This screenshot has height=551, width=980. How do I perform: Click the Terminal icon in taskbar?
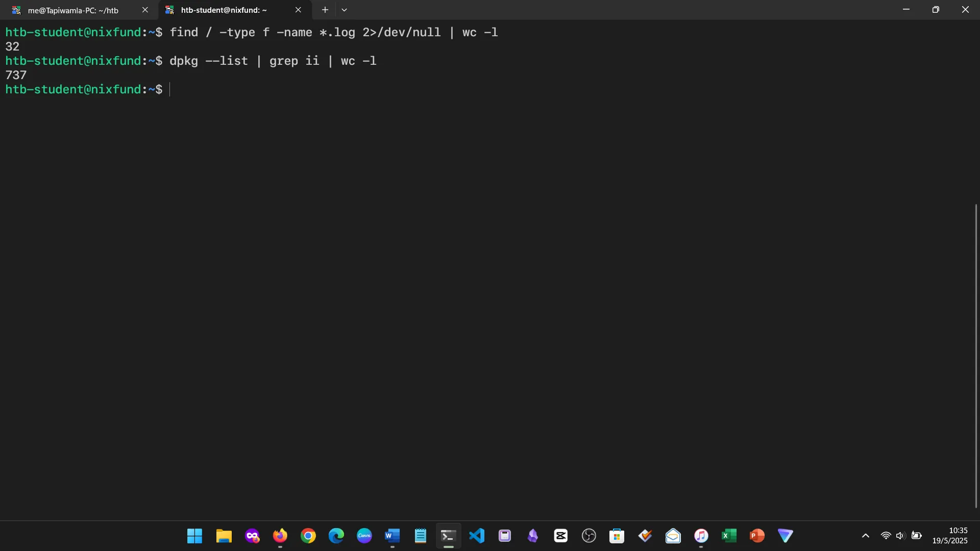click(x=448, y=536)
